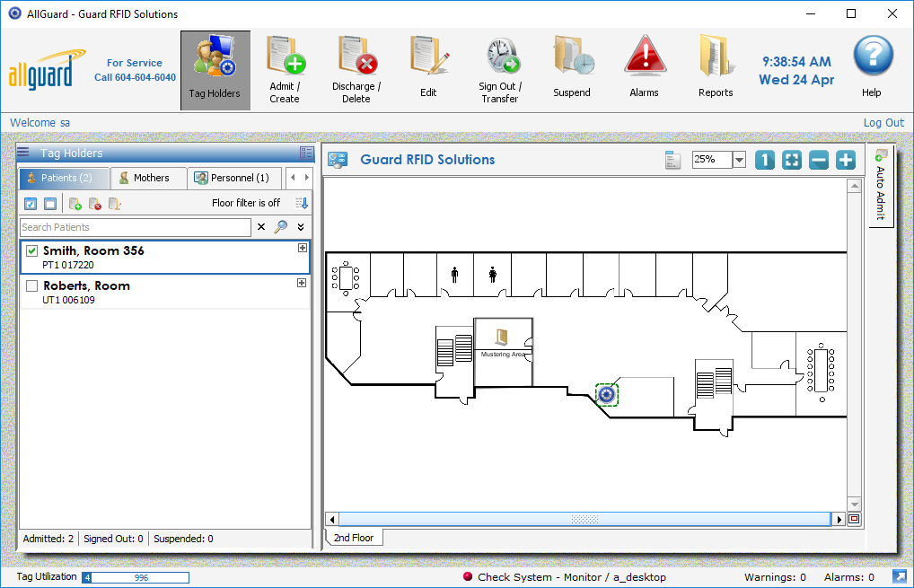Click the horizontal scrollbar left arrow
Viewport: 914px width, 588px height.
pos(331,519)
